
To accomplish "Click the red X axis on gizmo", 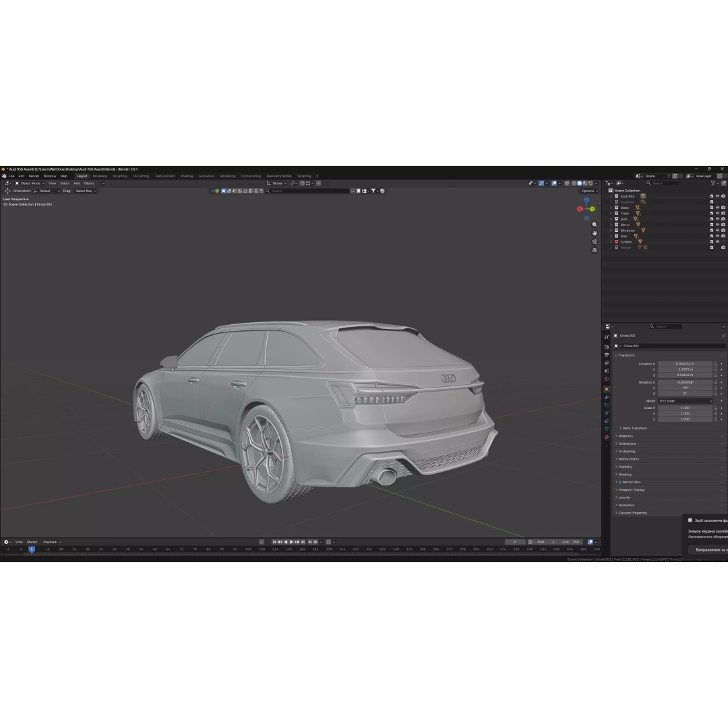I will (x=580, y=209).
